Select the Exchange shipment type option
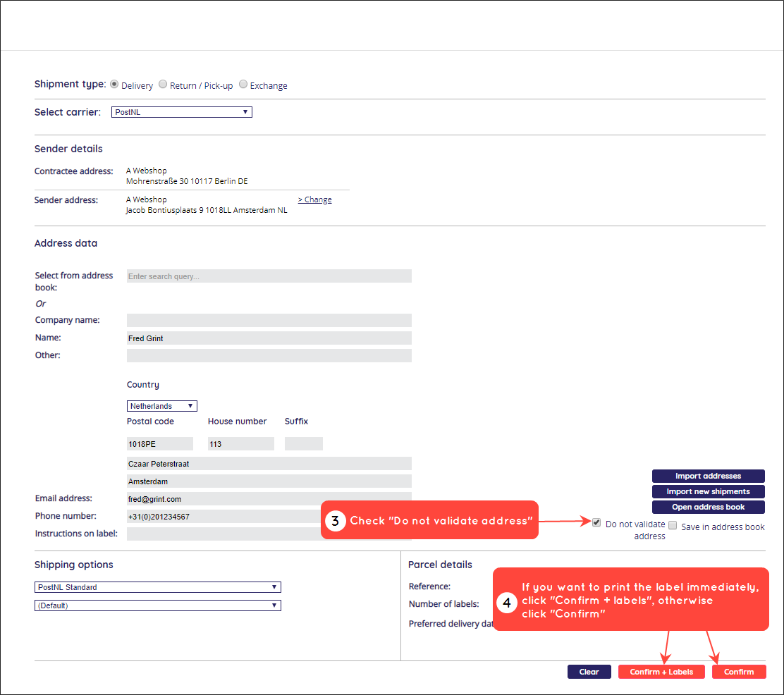The width and height of the screenshot is (784, 695). pos(243,84)
